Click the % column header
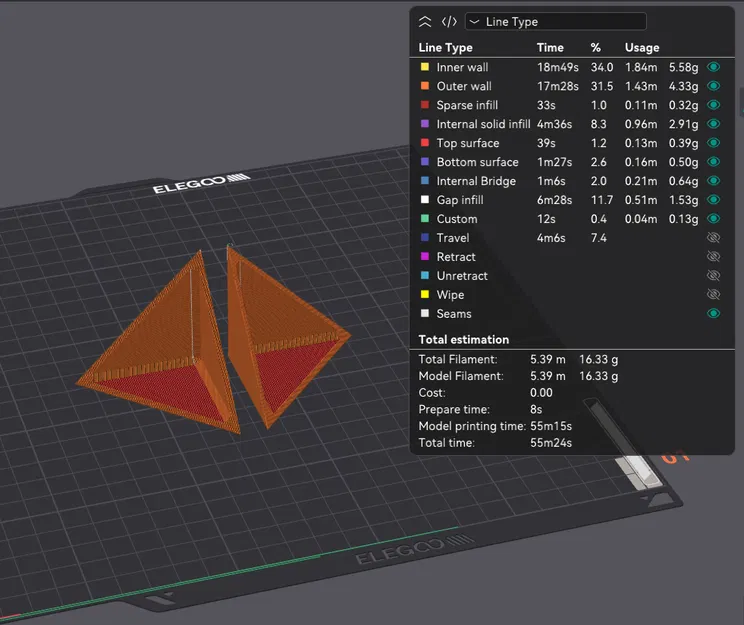Image resolution: width=744 pixels, height=625 pixels. coord(596,47)
